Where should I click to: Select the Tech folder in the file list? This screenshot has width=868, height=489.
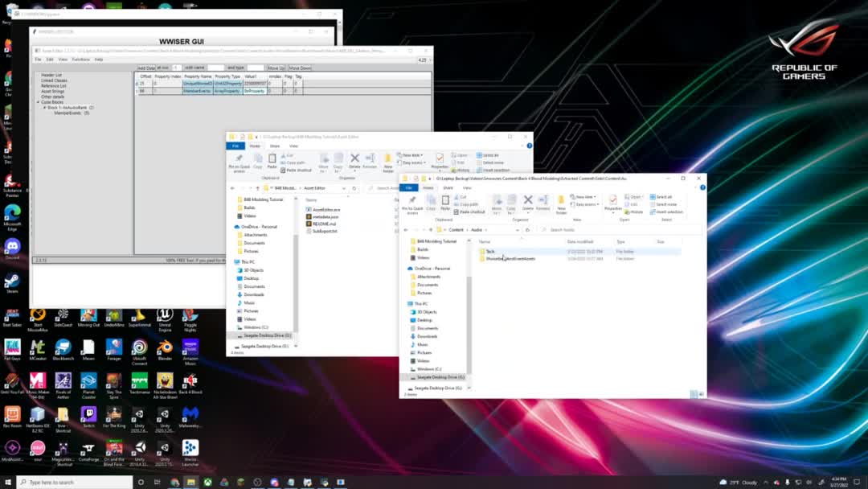[x=489, y=252]
